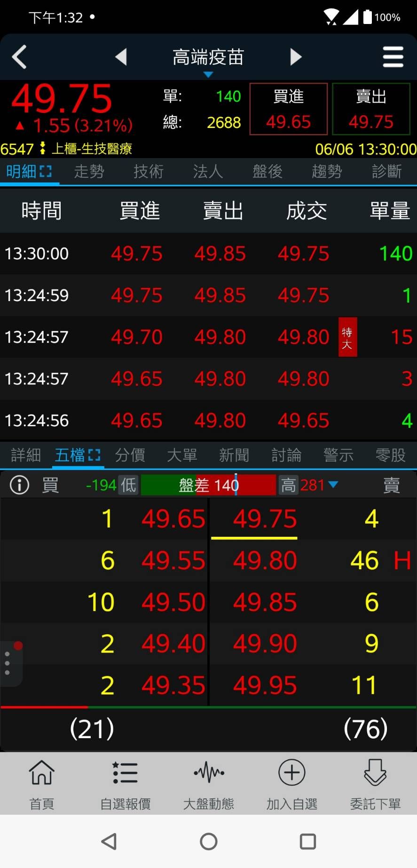Tap the info circle icon beside 買
Screen dimensions: 417x868
(x=19, y=485)
